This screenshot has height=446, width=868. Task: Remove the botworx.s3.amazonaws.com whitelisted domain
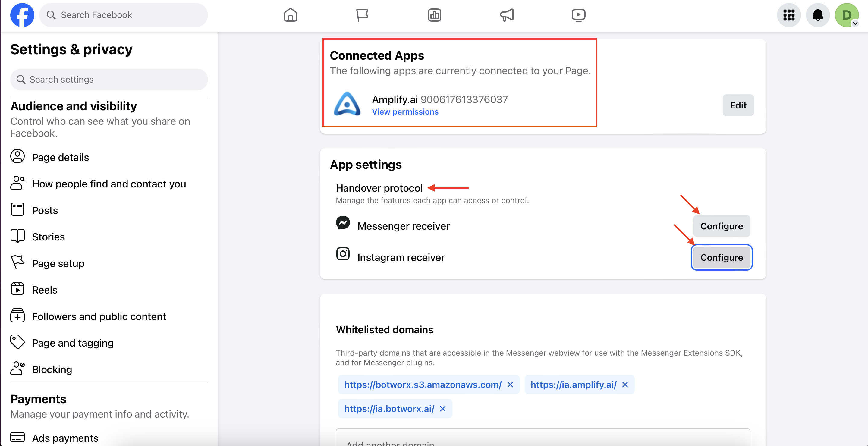pos(510,385)
